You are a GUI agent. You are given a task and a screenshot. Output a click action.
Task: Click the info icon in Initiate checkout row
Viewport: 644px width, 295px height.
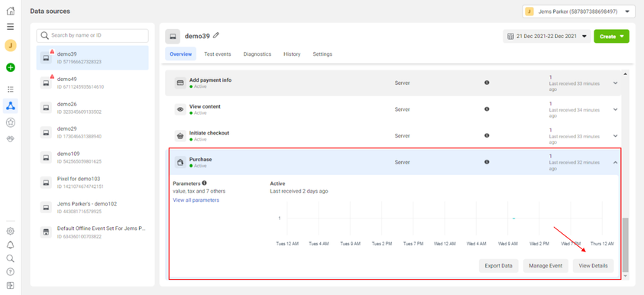[x=487, y=135]
